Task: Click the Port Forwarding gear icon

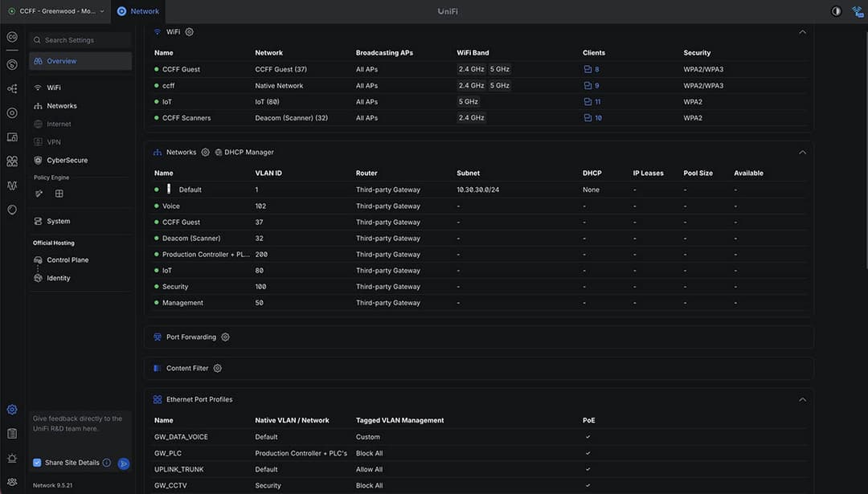Action: click(x=225, y=337)
